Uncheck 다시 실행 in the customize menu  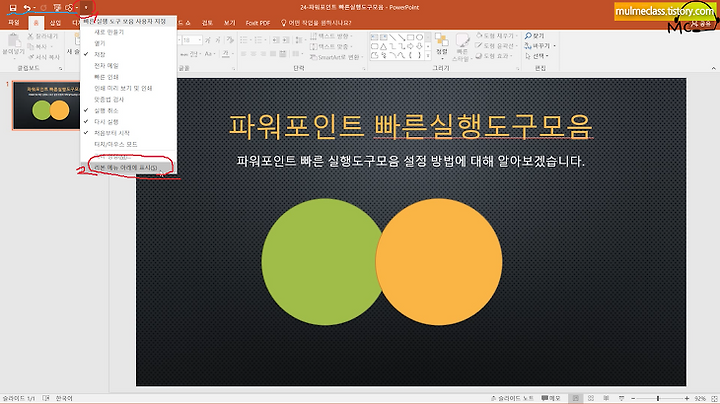[128, 122]
